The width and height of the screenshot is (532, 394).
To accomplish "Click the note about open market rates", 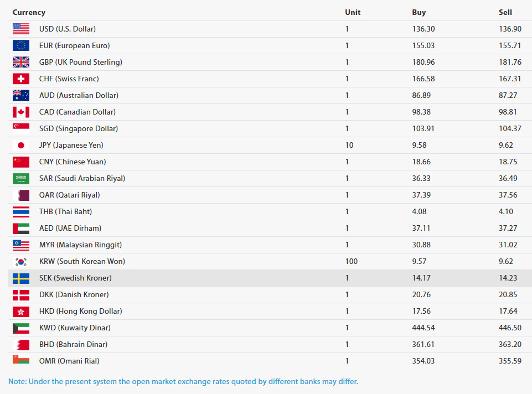I will pos(185,381).
